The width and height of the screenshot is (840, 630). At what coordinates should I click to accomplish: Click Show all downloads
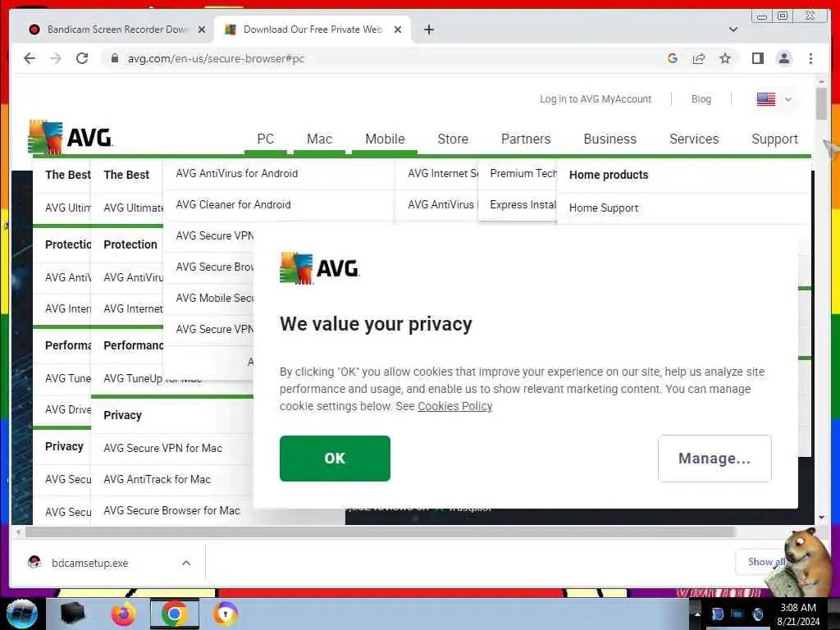tap(766, 562)
